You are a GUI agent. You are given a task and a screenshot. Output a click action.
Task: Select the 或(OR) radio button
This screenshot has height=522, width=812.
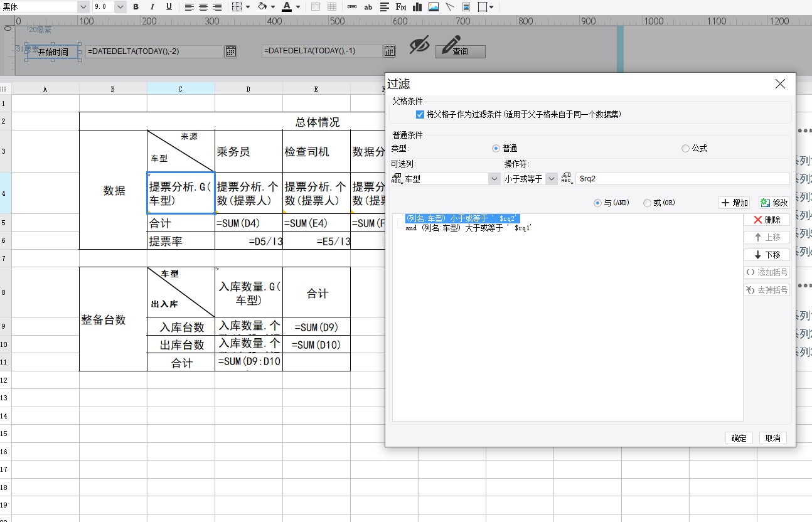pos(647,203)
